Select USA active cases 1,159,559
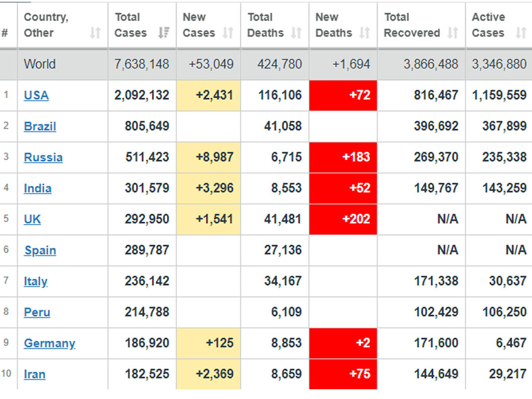Viewport: 532px width, 399px height. point(499,95)
